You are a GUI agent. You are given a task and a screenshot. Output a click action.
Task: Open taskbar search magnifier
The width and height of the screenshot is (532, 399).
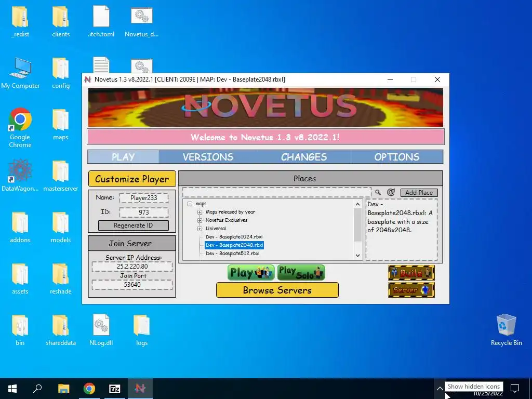click(x=37, y=389)
